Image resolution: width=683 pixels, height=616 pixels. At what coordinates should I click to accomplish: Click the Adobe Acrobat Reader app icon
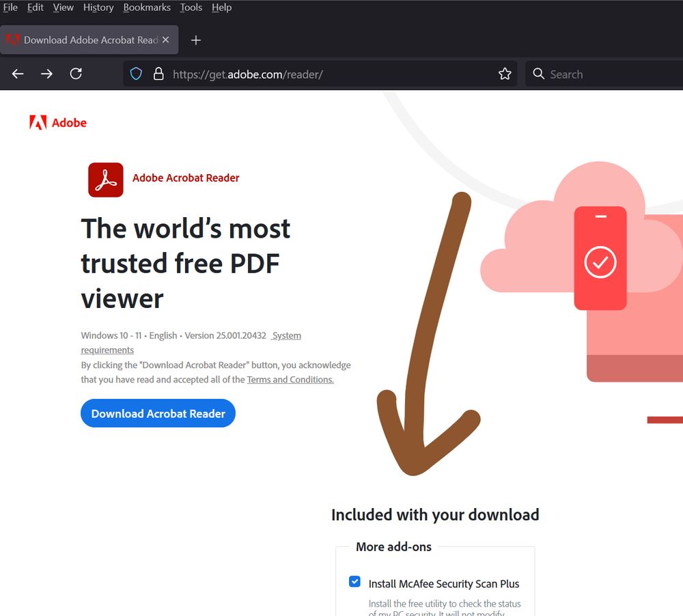click(106, 180)
